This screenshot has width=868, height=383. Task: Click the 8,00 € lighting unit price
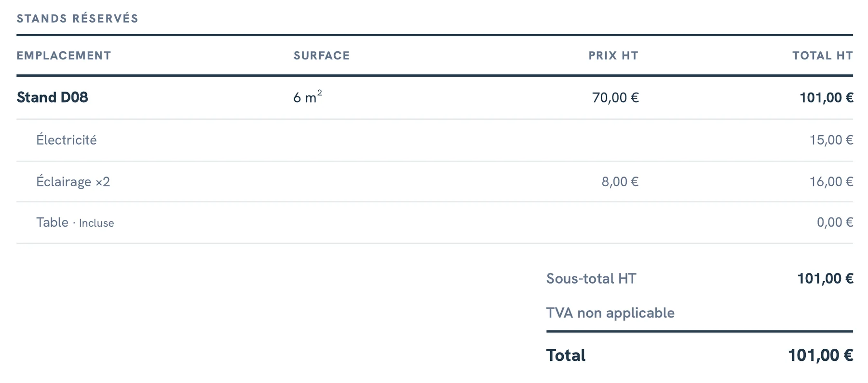(620, 182)
